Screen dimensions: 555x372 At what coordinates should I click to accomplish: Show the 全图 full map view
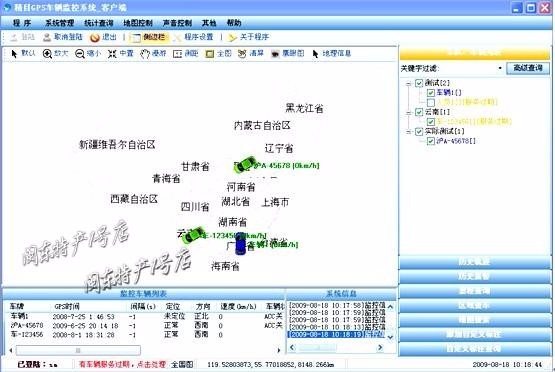[218, 54]
